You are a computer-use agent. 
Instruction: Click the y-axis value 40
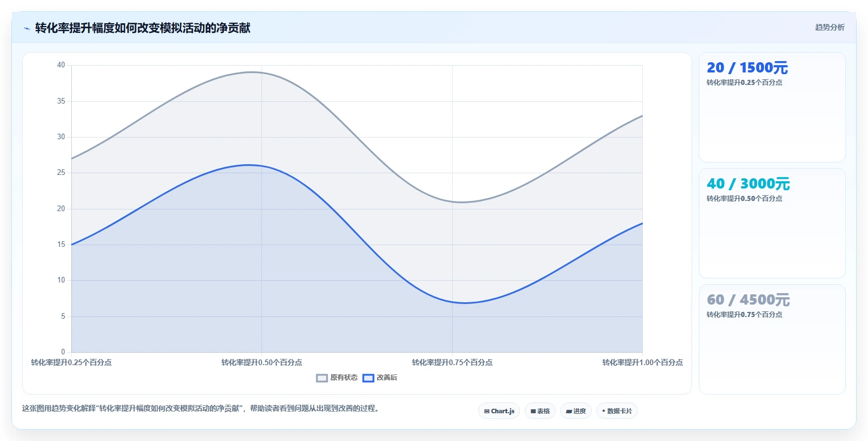tap(61, 65)
